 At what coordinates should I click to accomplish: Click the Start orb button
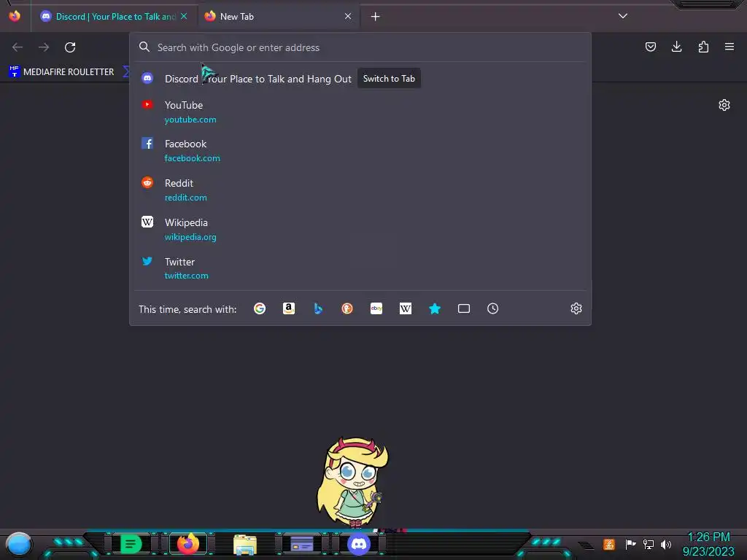[19, 544]
